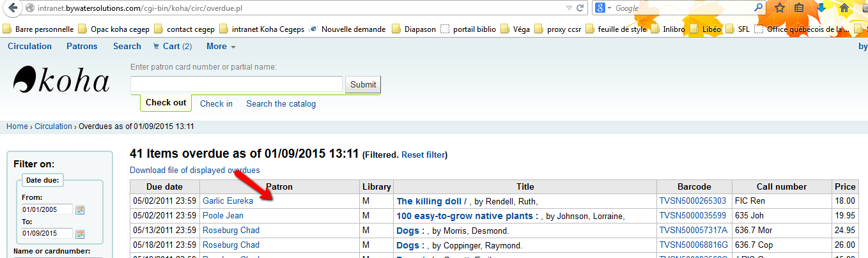The height and width of the screenshot is (258, 868).
Task: Click the Reset filter link
Action: (x=423, y=155)
